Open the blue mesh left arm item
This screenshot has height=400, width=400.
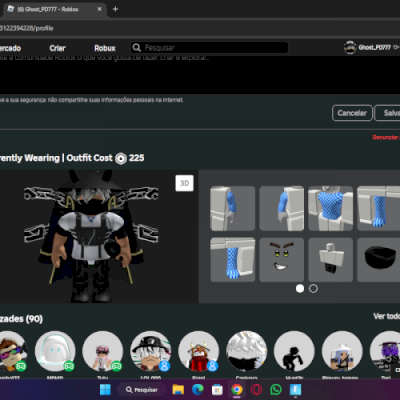click(x=233, y=208)
